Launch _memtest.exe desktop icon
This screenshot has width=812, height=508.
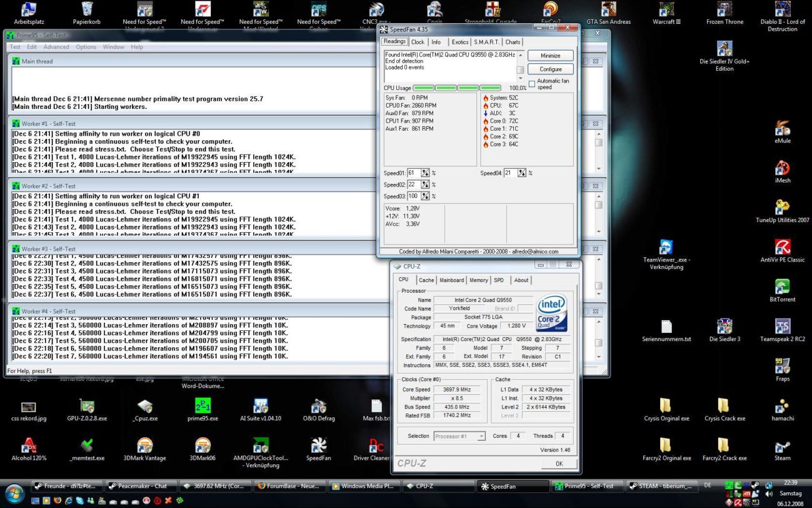coord(87,448)
